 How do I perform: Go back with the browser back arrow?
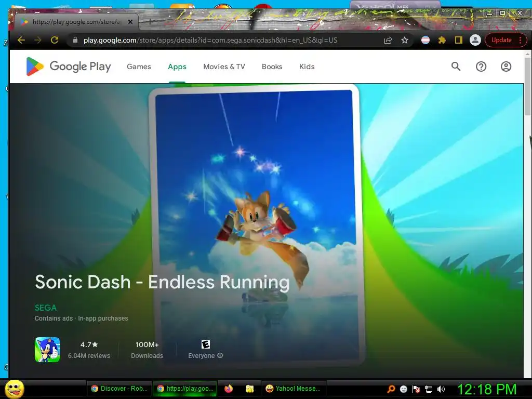[21, 40]
